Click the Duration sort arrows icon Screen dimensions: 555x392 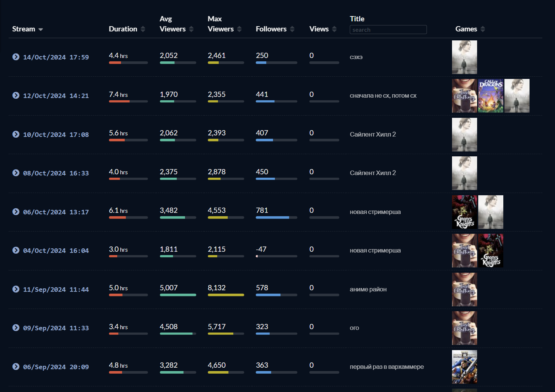(x=143, y=29)
